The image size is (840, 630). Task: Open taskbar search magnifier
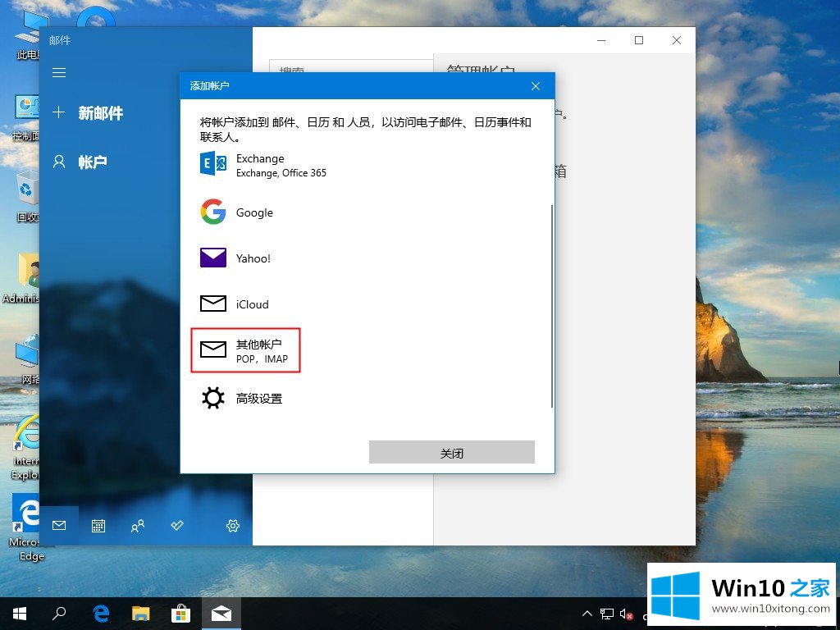point(59,614)
